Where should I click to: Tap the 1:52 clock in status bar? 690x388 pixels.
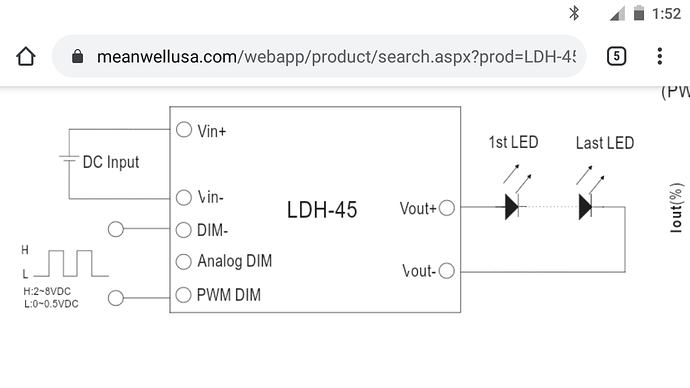[666, 14]
